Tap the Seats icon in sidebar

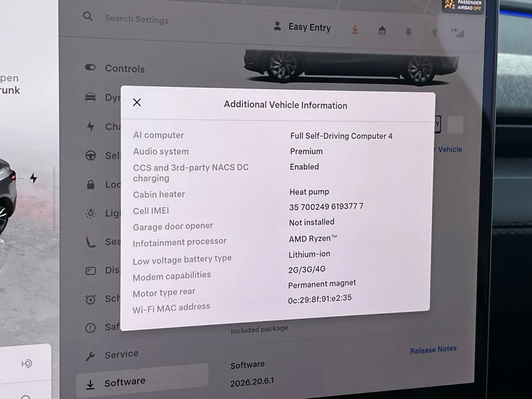pyautogui.click(x=90, y=242)
